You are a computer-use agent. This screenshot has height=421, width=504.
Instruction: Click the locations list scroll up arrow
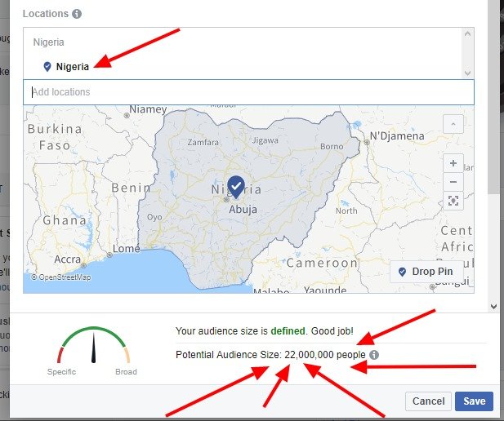[468, 33]
